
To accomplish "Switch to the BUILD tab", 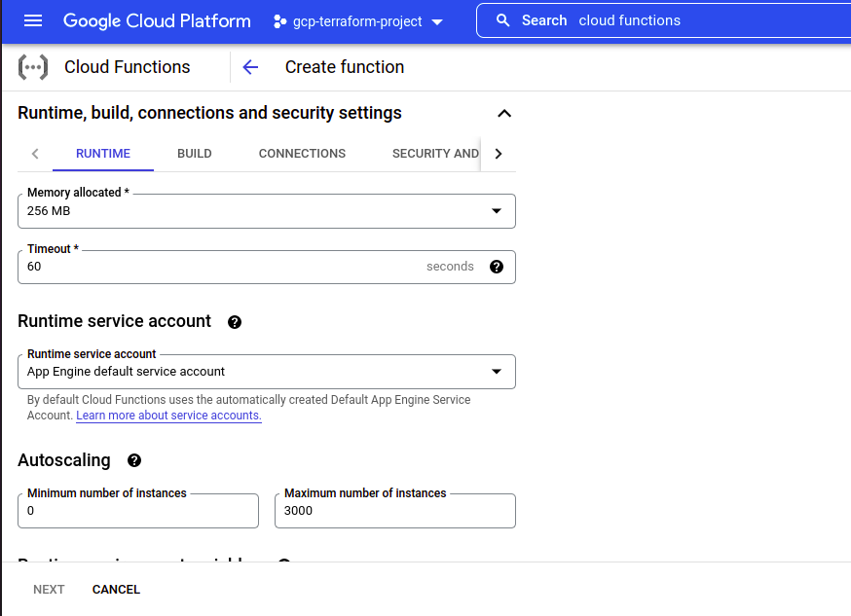I will coord(195,154).
